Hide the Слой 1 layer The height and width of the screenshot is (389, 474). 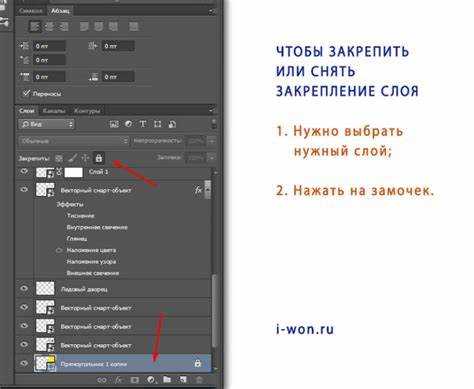(x=24, y=172)
